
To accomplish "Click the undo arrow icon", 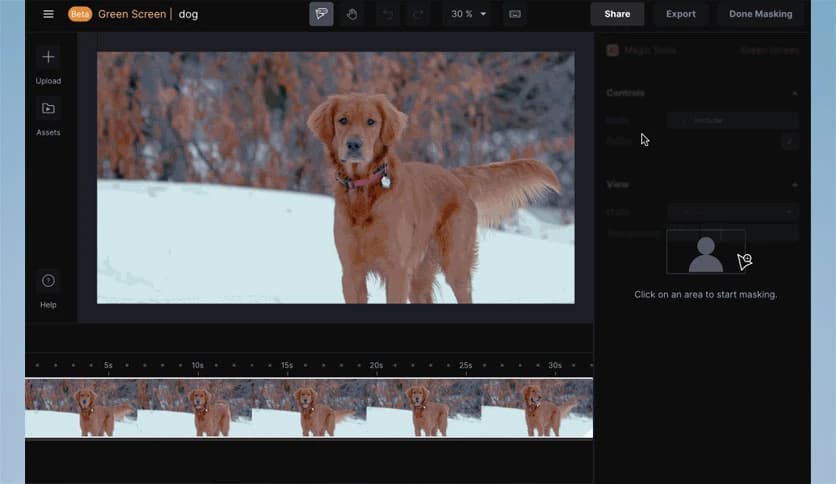I will (388, 14).
